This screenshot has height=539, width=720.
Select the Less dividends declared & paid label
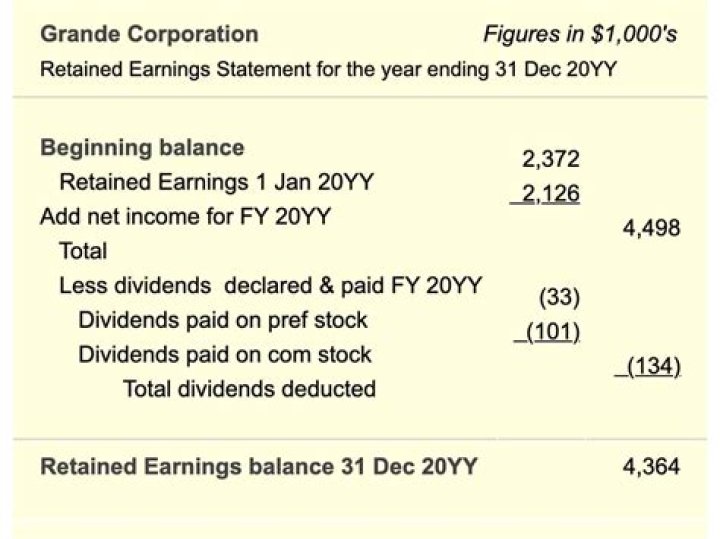[271, 286]
